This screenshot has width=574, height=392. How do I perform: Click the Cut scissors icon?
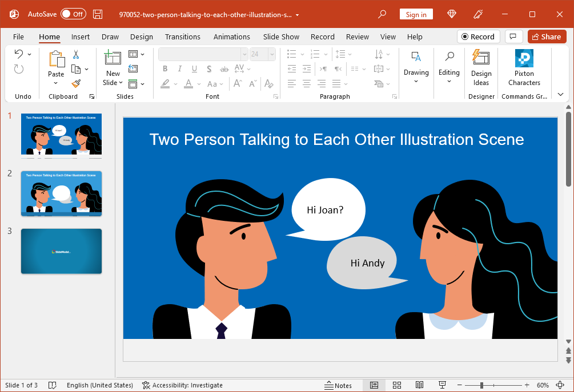point(76,55)
